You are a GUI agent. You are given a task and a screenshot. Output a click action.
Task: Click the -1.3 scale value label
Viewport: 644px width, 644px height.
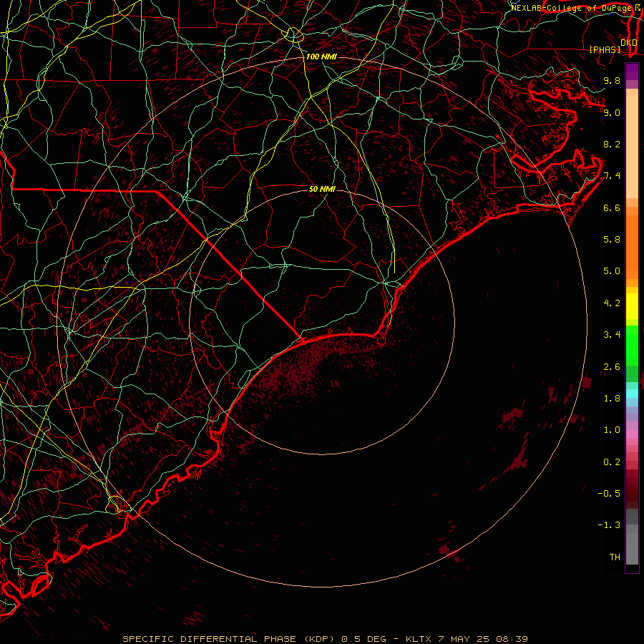(x=609, y=525)
